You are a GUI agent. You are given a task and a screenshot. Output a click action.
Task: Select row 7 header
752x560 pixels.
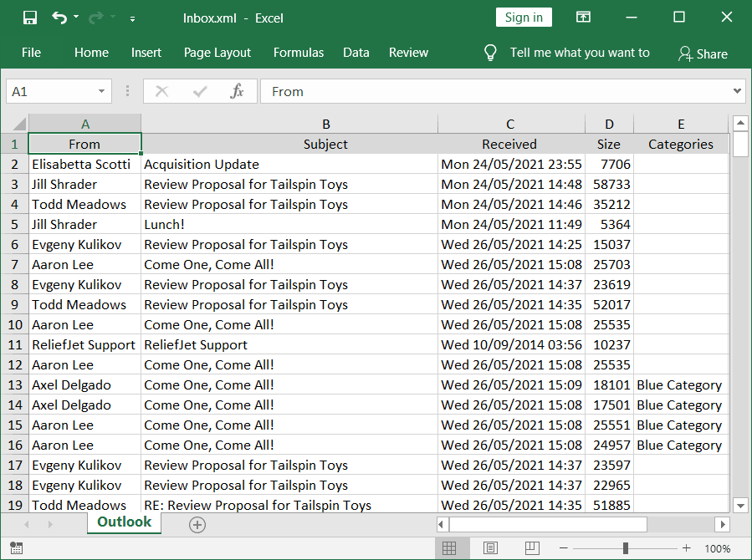click(x=15, y=264)
